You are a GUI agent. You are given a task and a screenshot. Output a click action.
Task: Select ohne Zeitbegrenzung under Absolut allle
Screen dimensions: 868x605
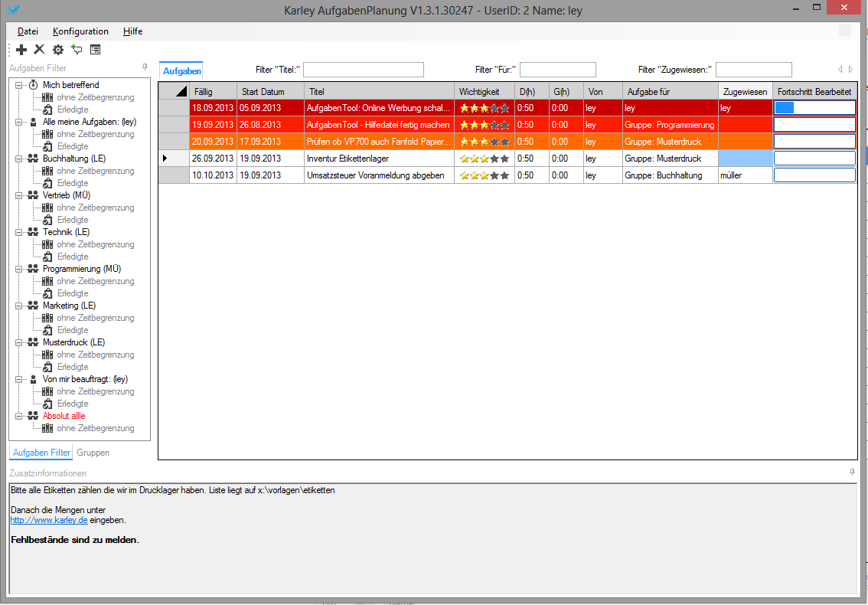click(x=95, y=428)
